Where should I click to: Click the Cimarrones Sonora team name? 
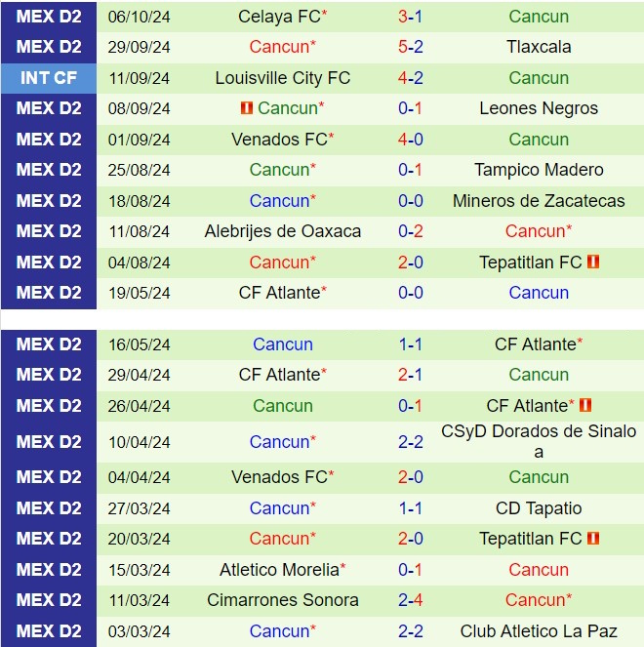pos(283,600)
